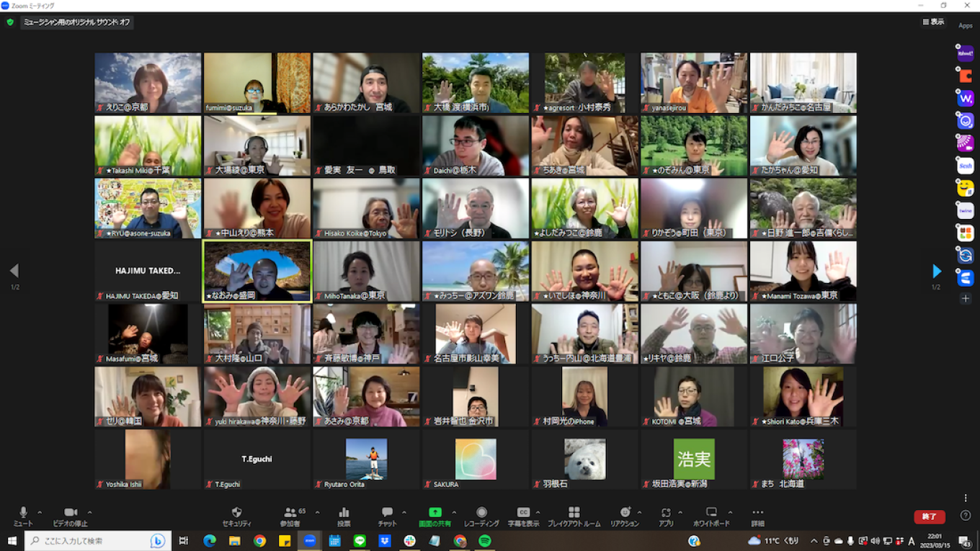Open the twine app in sidebar
The image size is (980, 551).
[966, 210]
